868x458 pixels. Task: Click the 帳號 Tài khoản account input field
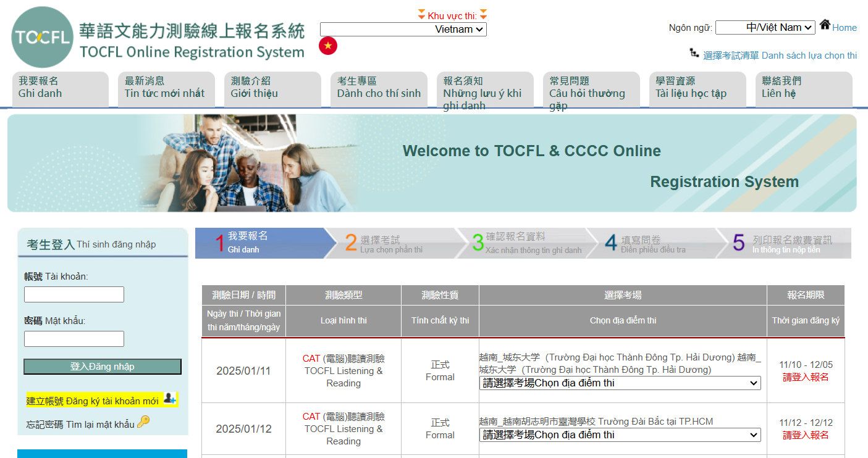pos(74,294)
